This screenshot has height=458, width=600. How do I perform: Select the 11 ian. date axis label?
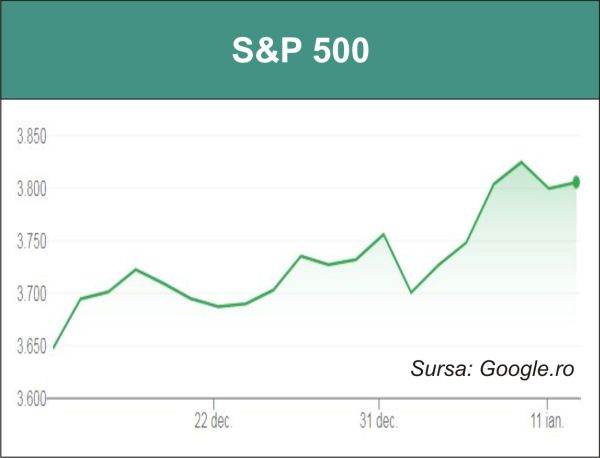point(547,421)
